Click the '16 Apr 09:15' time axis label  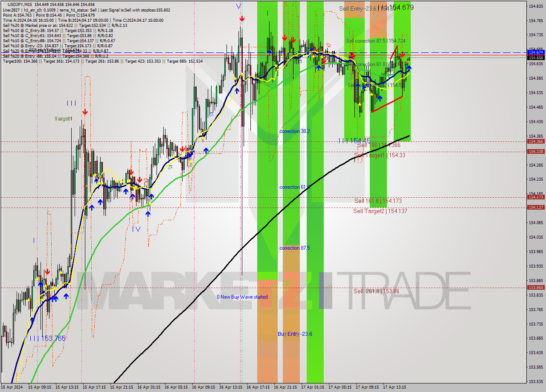point(203,387)
